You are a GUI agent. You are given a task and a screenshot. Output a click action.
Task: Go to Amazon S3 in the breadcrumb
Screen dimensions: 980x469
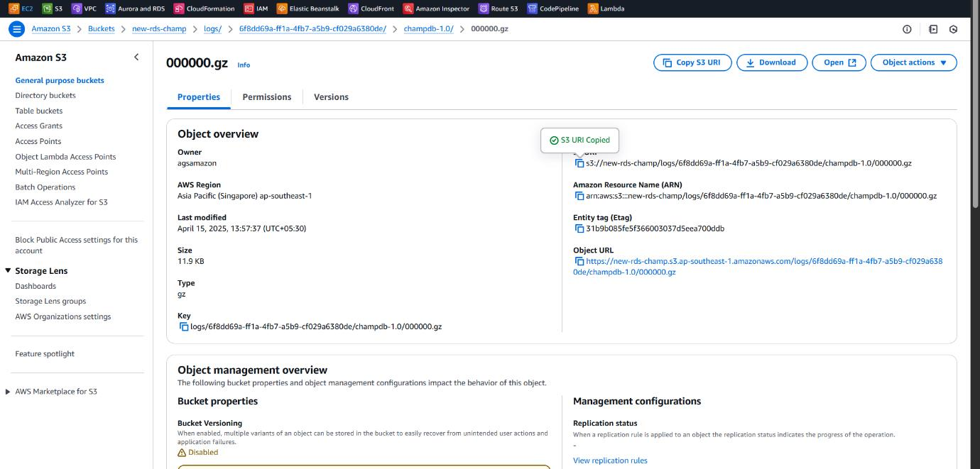51,29
